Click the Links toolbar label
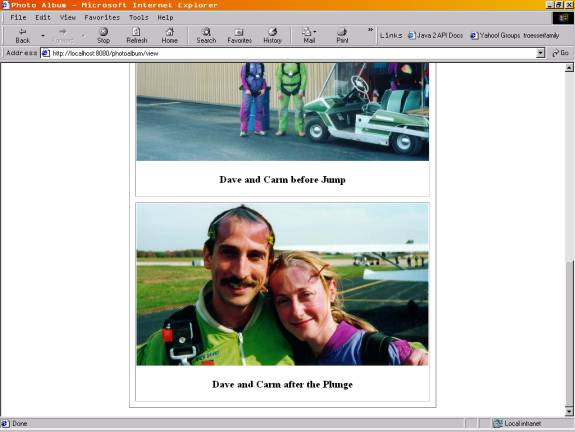This screenshot has height=432, width=575. pyautogui.click(x=391, y=35)
